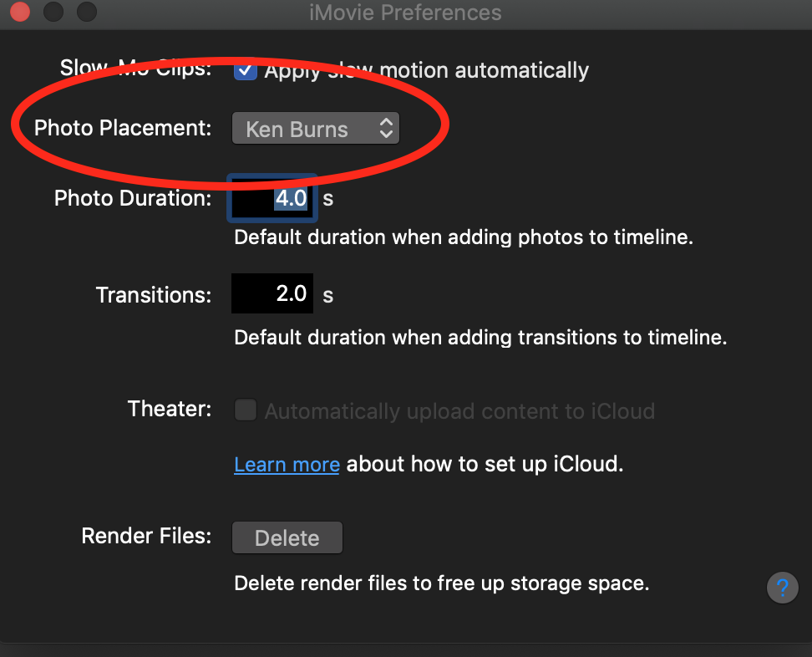Click the iMovie Preferences title text

point(405,13)
